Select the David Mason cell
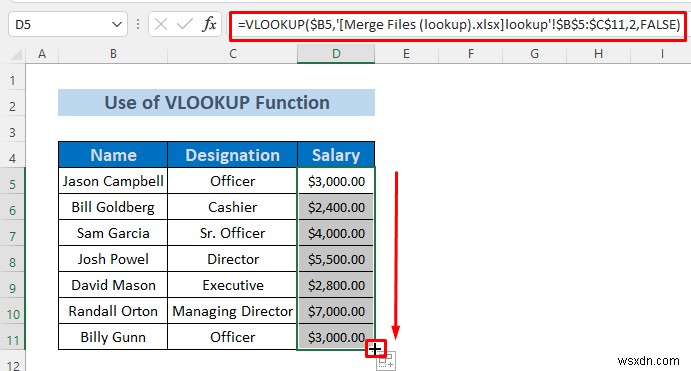 coord(113,285)
